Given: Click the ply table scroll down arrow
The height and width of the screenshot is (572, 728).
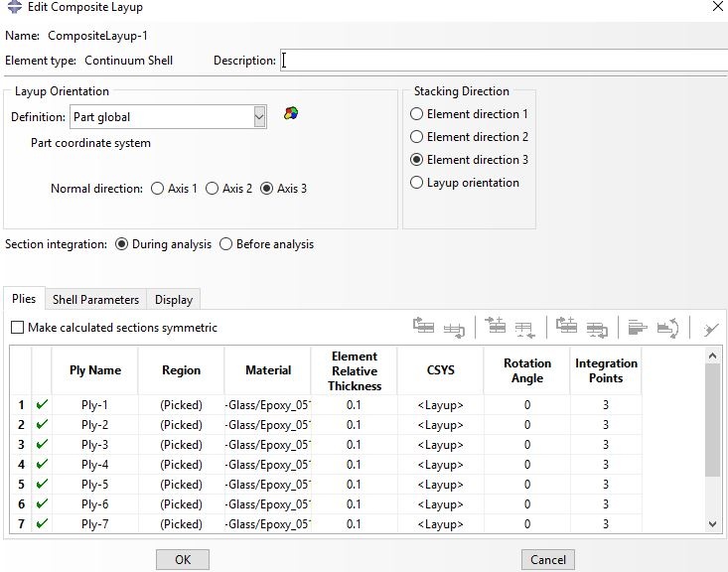Looking at the screenshot, I should coord(712,523).
